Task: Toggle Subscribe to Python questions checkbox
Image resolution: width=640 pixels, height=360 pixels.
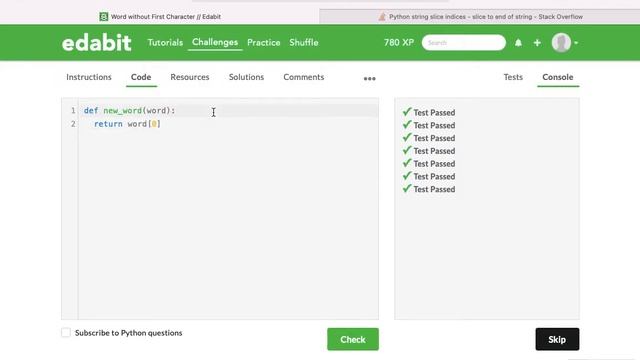Action: pos(66,333)
